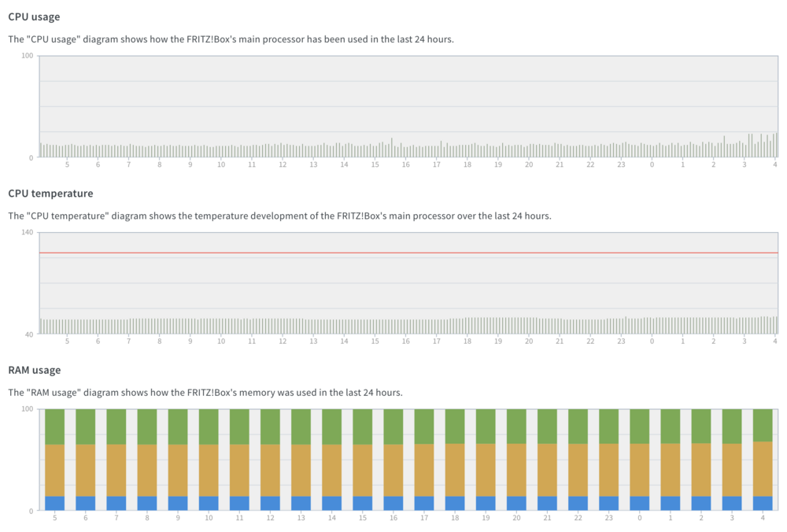Click the green segment of RAM bar 12
Viewport: 787px width, 532px height.
pos(270,427)
